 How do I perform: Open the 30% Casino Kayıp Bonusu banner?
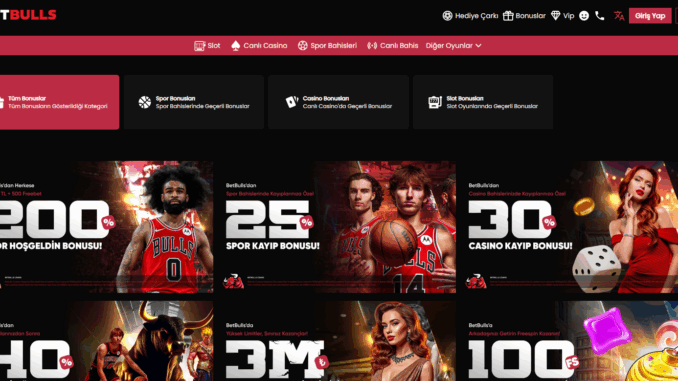click(570, 227)
